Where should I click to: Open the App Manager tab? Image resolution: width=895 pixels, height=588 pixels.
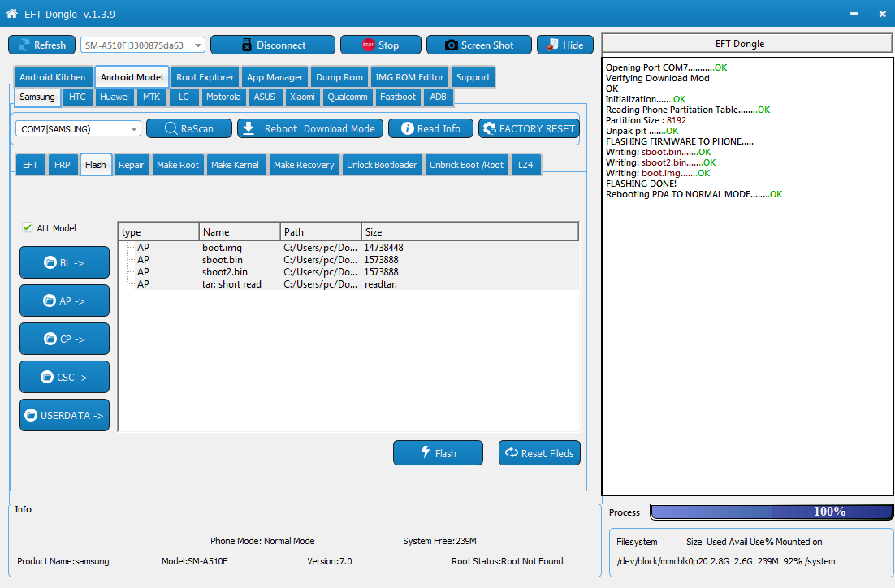click(x=275, y=77)
